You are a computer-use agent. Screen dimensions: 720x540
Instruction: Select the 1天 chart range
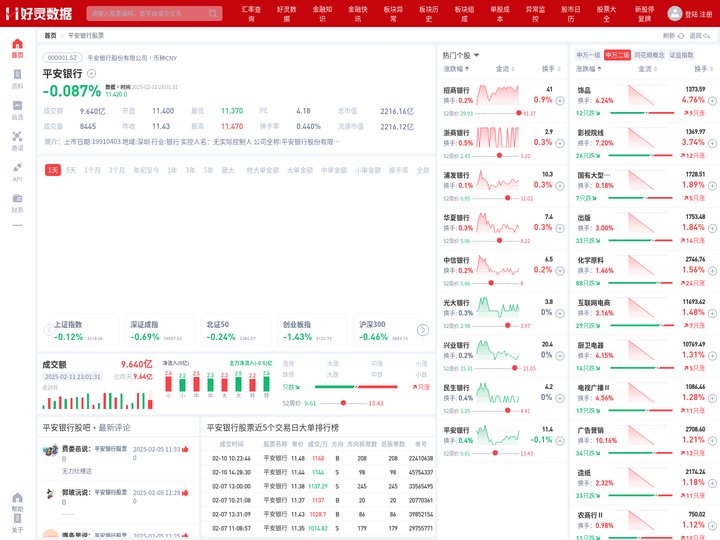(x=53, y=170)
